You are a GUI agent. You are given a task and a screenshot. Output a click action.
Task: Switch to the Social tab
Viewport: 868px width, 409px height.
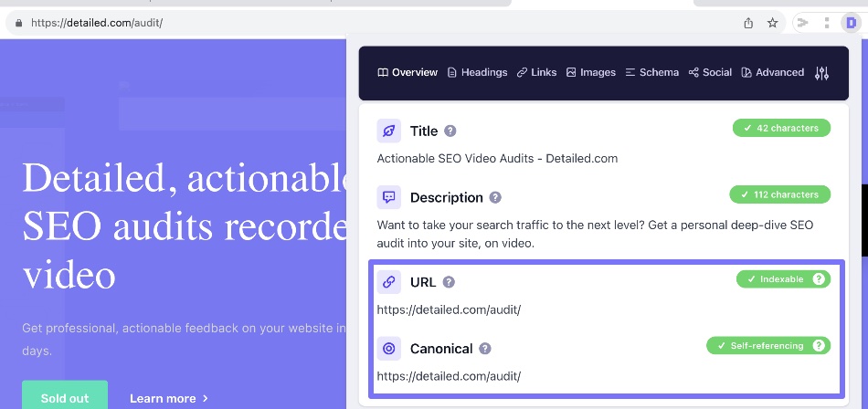click(710, 72)
